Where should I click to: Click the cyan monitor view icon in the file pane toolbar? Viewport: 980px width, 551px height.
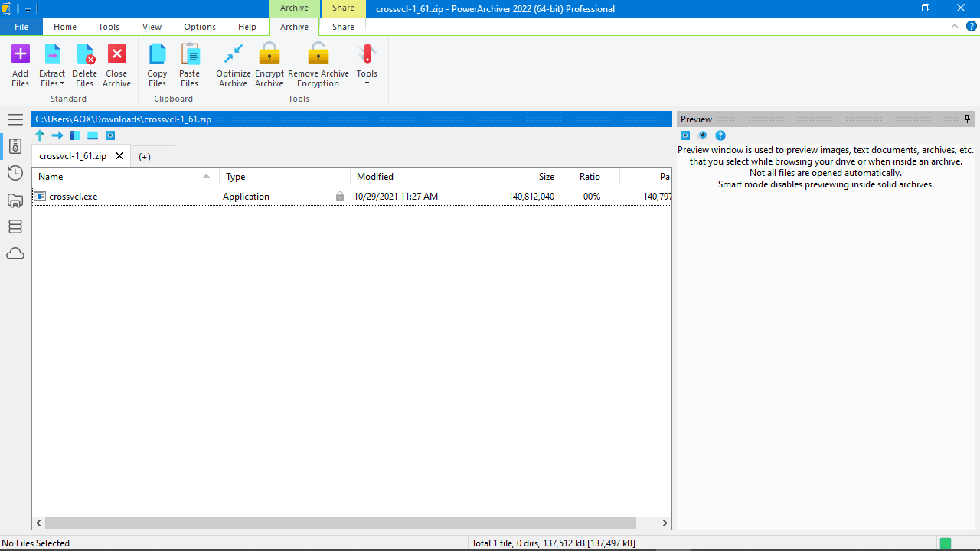coord(93,135)
